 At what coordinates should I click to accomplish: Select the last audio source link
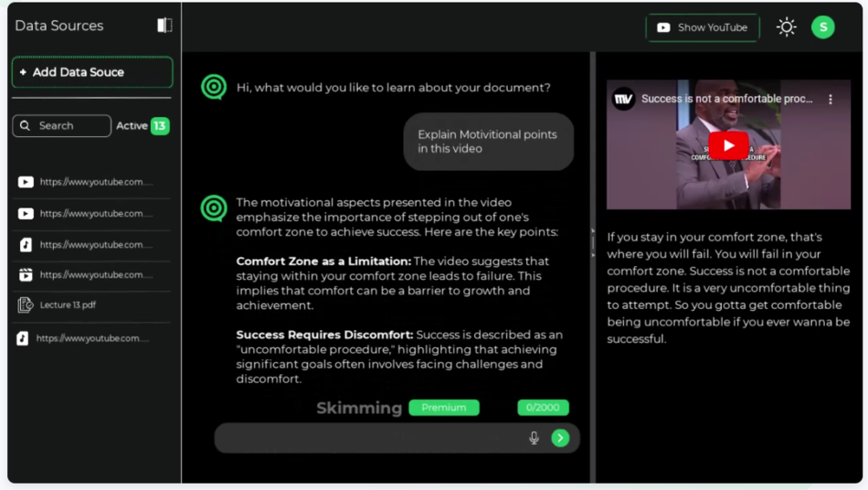tap(90, 338)
